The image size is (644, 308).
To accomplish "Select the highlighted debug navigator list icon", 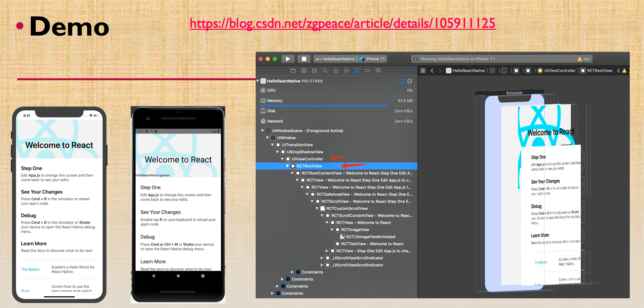I will 357,71.
